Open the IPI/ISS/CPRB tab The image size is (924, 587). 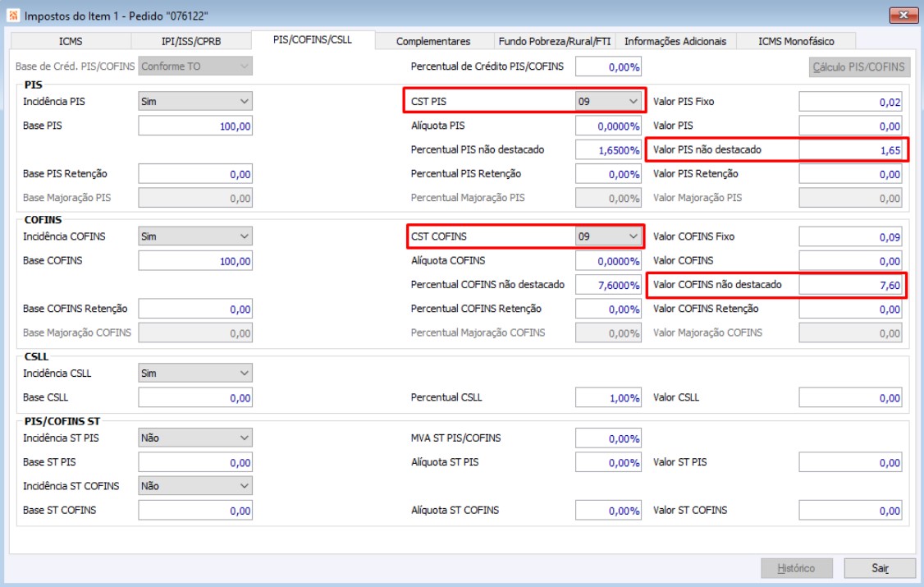tap(191, 41)
